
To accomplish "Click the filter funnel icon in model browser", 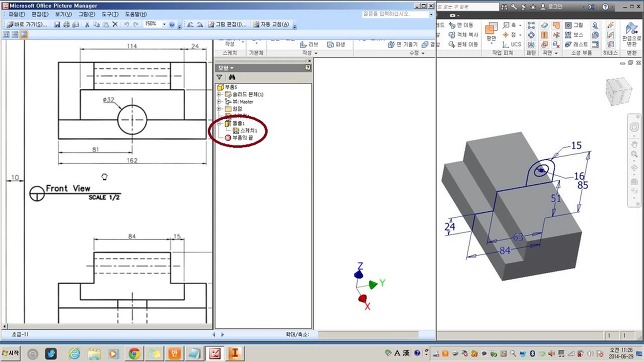I will (x=220, y=77).
